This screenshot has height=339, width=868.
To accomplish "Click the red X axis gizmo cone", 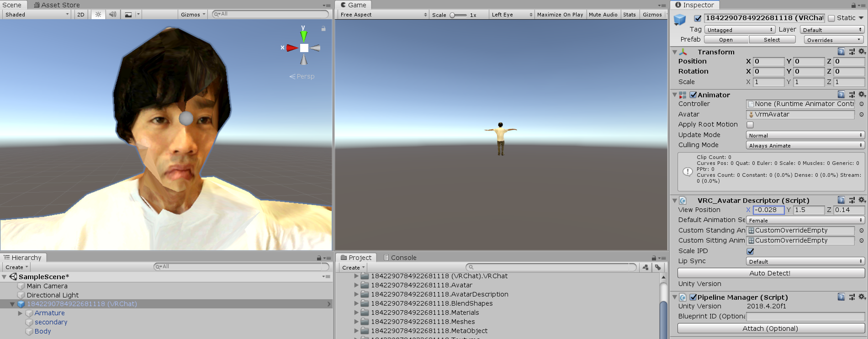I will [292, 48].
